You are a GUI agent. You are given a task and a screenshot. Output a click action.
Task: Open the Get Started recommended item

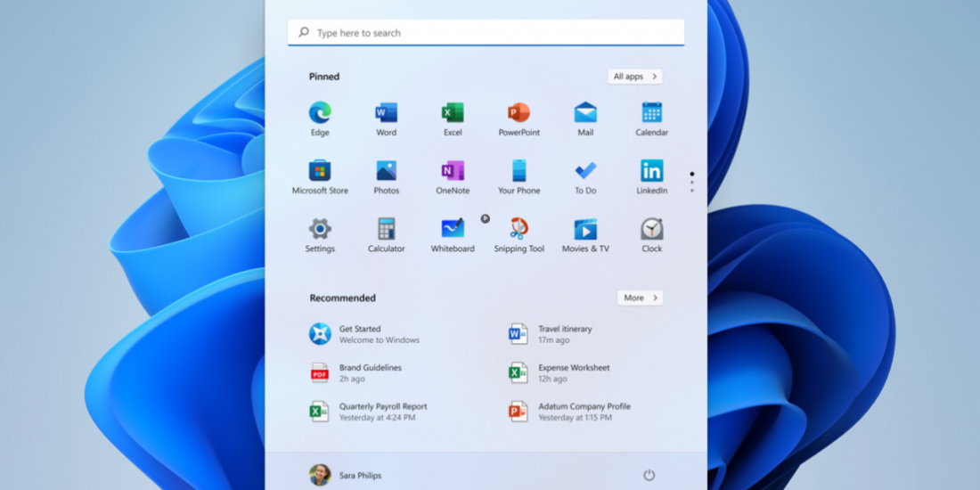point(364,334)
